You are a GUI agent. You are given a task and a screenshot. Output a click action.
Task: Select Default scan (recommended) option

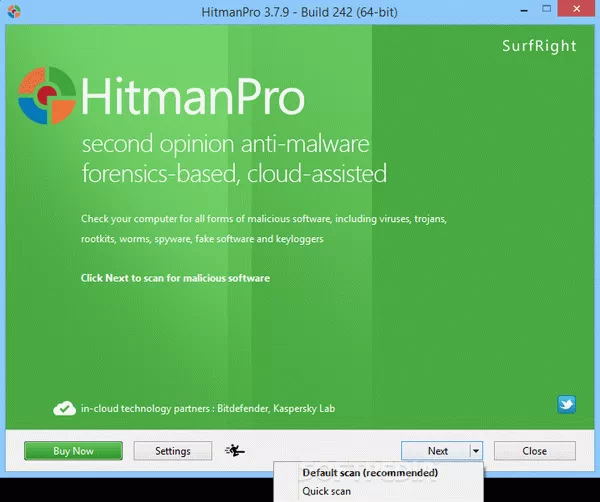pyautogui.click(x=369, y=473)
